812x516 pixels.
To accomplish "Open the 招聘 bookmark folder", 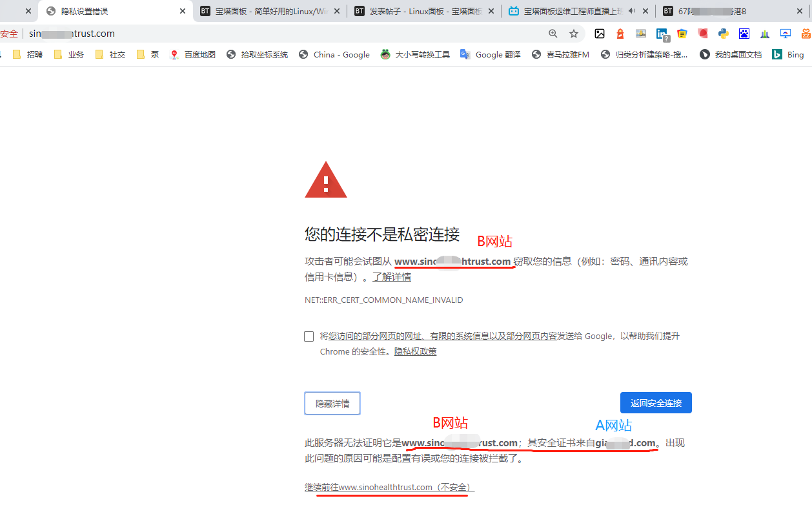I will tap(28, 55).
